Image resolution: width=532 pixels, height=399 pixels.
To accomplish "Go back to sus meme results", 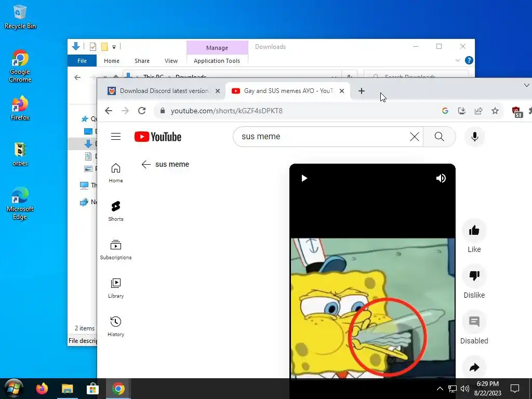I will click(146, 164).
